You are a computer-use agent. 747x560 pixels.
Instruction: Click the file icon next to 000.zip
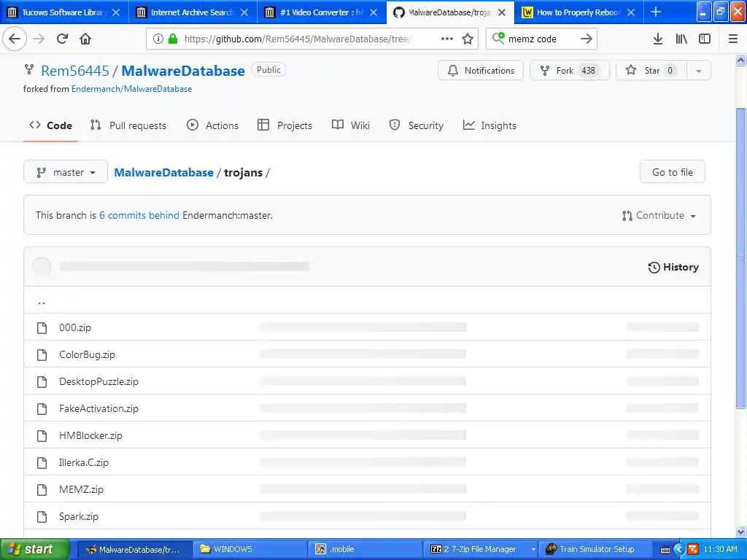(42, 327)
